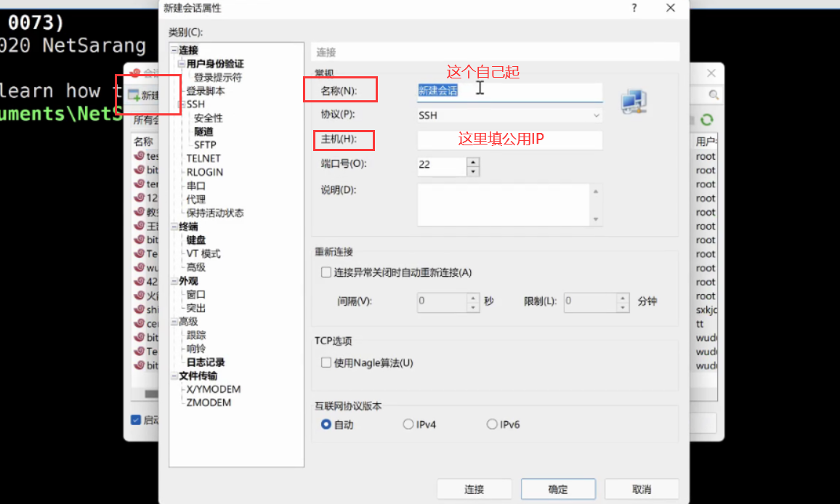Select 突出 under 外观
This screenshot has width=840, height=504.
(x=195, y=308)
